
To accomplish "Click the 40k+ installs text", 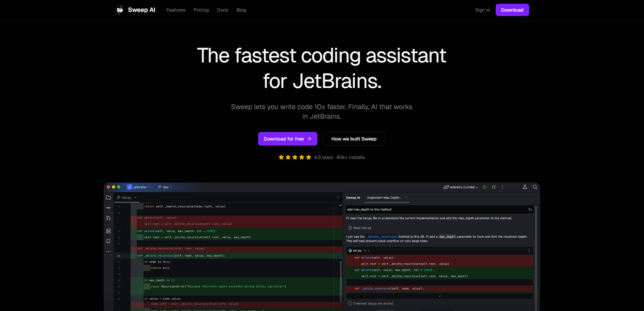I will 350,157.
